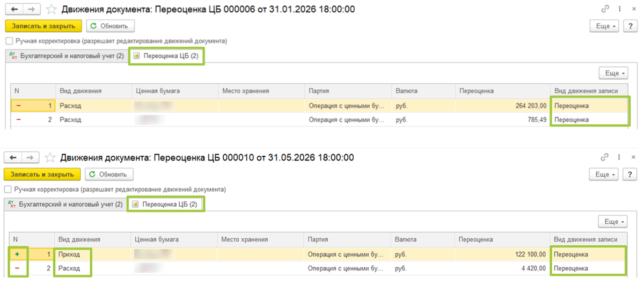Image resolution: width=644 pixels, height=284 pixels.
Task: Select Валюта column header in 000006 table
Action: pos(423,91)
